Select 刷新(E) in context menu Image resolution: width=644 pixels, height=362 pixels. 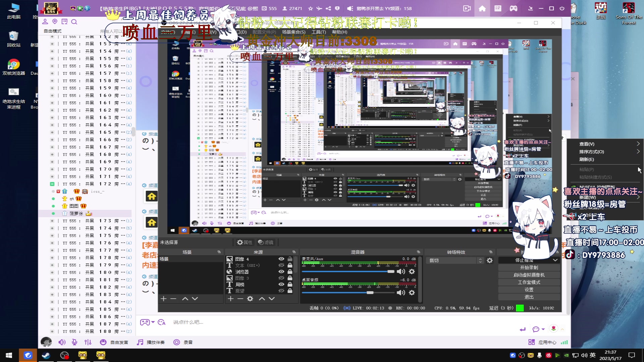(x=586, y=160)
